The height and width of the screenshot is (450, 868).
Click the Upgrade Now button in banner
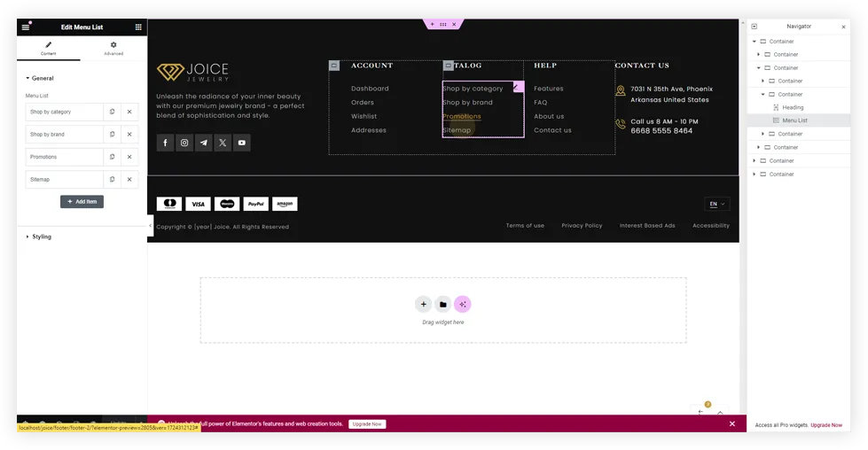366,424
